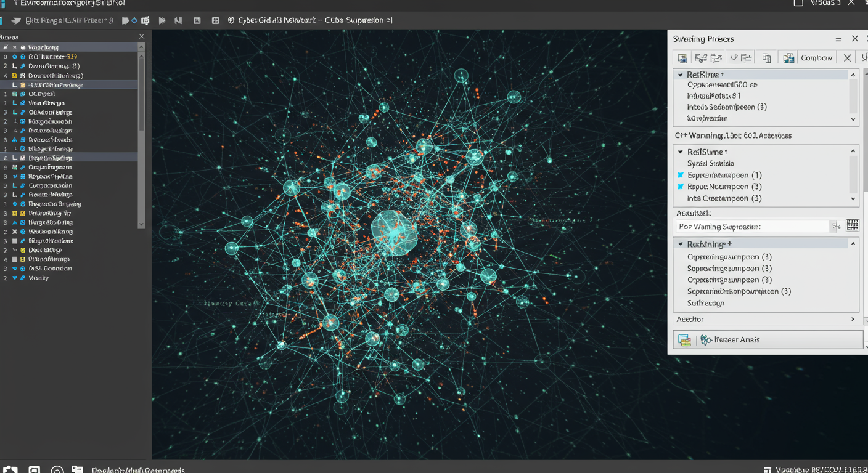
Task: Collapse the RefSlume section header
Action: pyautogui.click(x=681, y=152)
